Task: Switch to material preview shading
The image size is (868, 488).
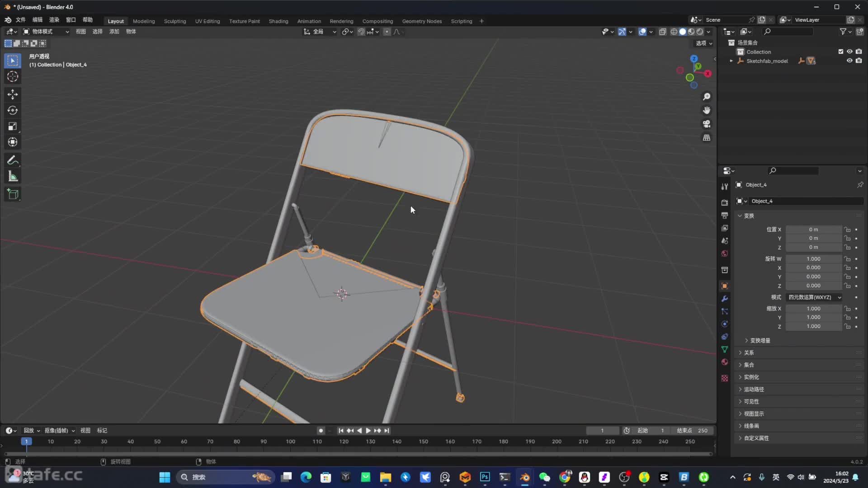Action: tap(691, 32)
